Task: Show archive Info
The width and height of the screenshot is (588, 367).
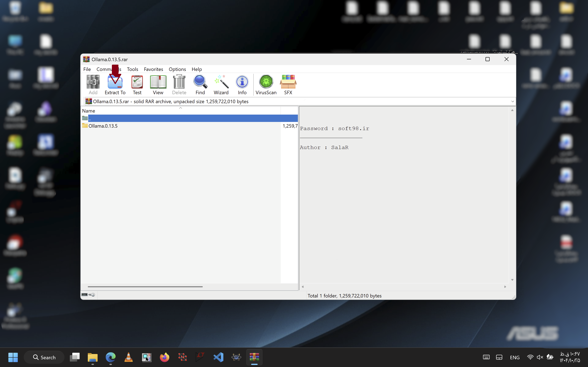Action: coord(242,84)
